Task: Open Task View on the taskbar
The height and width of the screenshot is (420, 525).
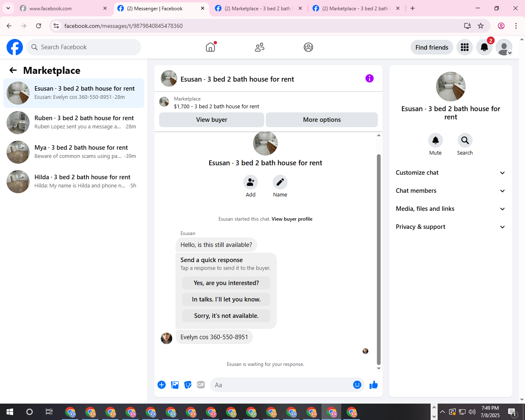Action: click(x=49, y=412)
